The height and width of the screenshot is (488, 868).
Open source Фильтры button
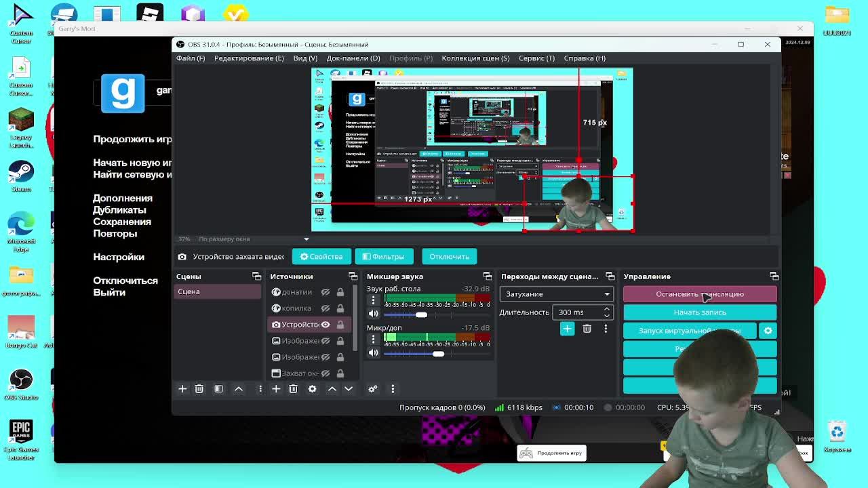(384, 257)
